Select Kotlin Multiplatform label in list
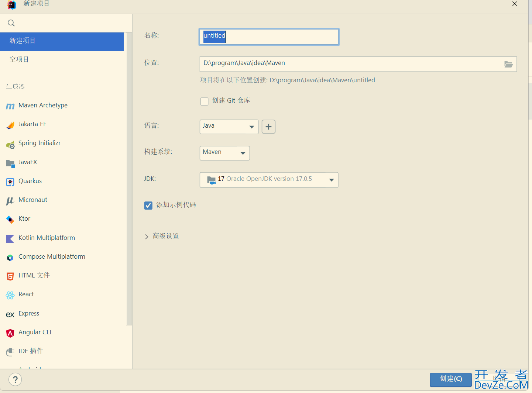The width and height of the screenshot is (532, 393). tap(47, 238)
